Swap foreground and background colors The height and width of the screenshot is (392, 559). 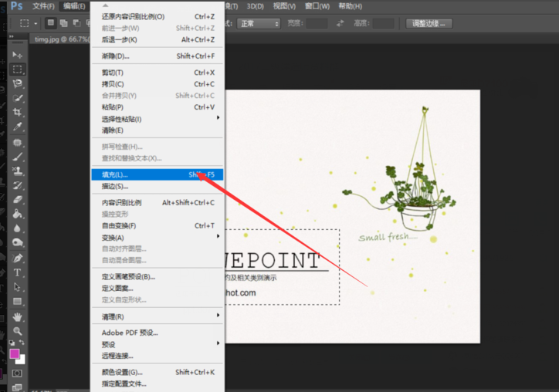[x=23, y=343]
